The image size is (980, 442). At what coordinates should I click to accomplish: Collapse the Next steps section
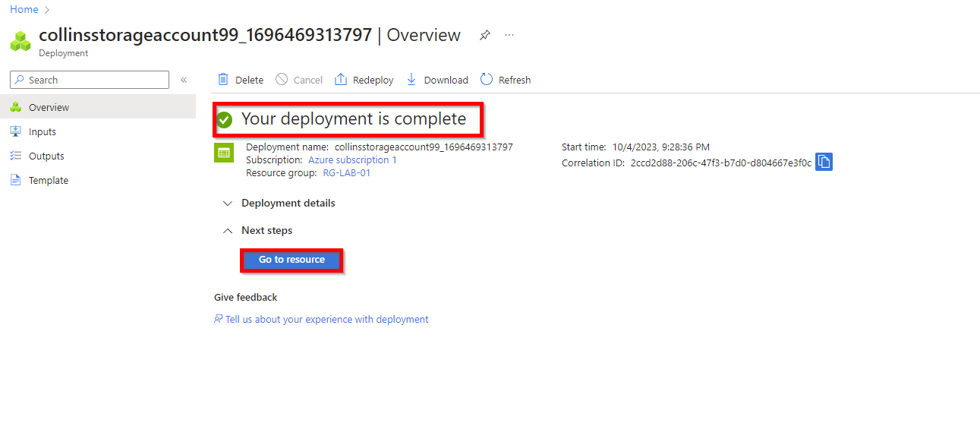tap(258, 230)
